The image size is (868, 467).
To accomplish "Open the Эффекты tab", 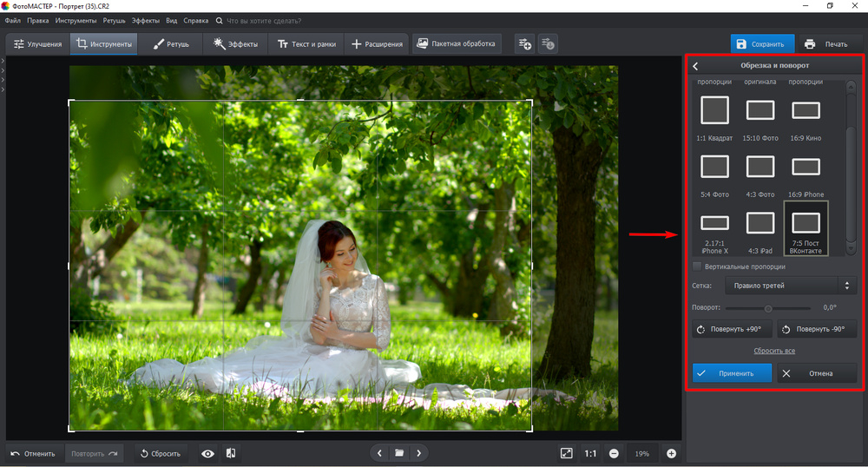I will point(235,43).
